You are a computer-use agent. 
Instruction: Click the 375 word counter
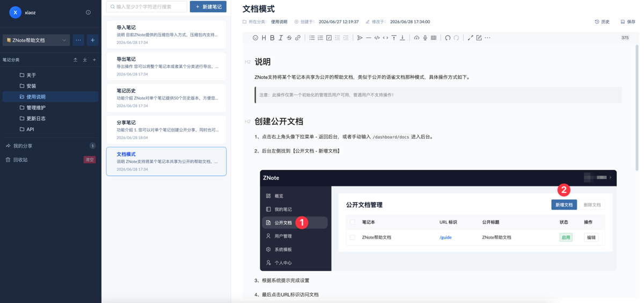pyautogui.click(x=625, y=38)
